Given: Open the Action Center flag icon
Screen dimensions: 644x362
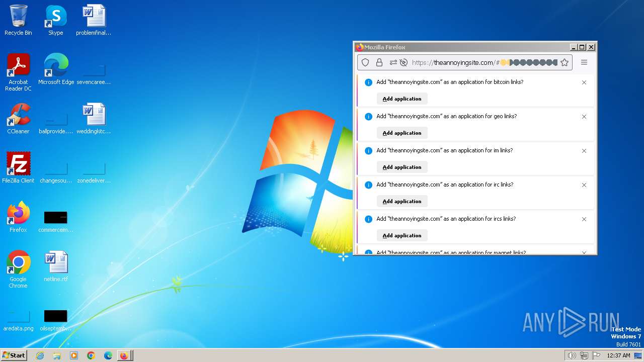Looking at the screenshot, I should [x=596, y=355].
